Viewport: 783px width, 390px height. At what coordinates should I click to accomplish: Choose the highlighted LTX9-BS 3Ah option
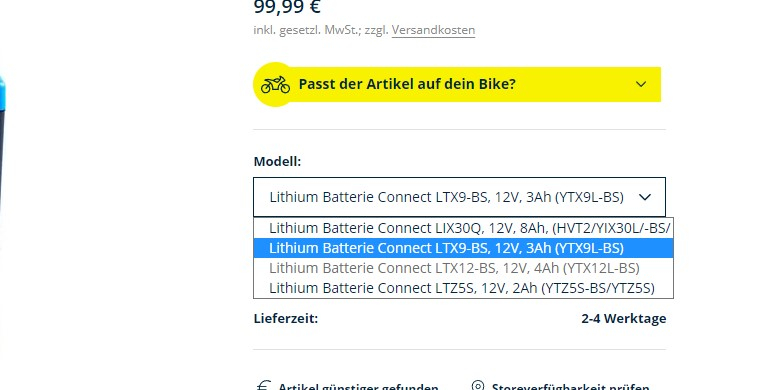click(463, 248)
